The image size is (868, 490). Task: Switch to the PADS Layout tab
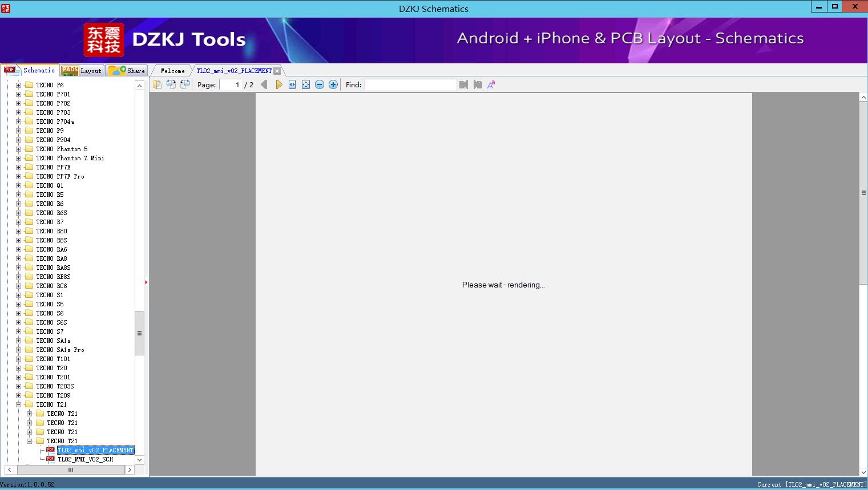(82, 71)
